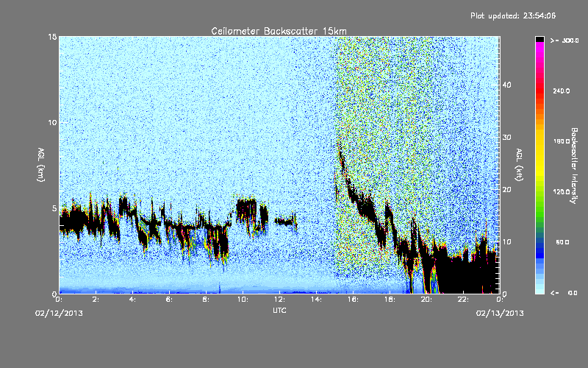The width and height of the screenshot is (588, 368).
Task: Click the black top segment of colorbar
Action: (x=539, y=39)
